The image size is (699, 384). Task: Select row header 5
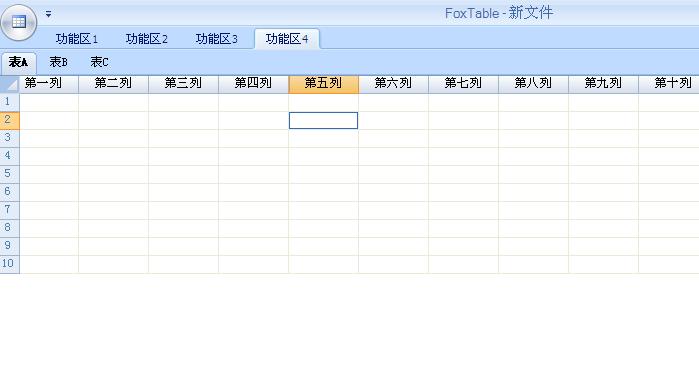[9, 174]
